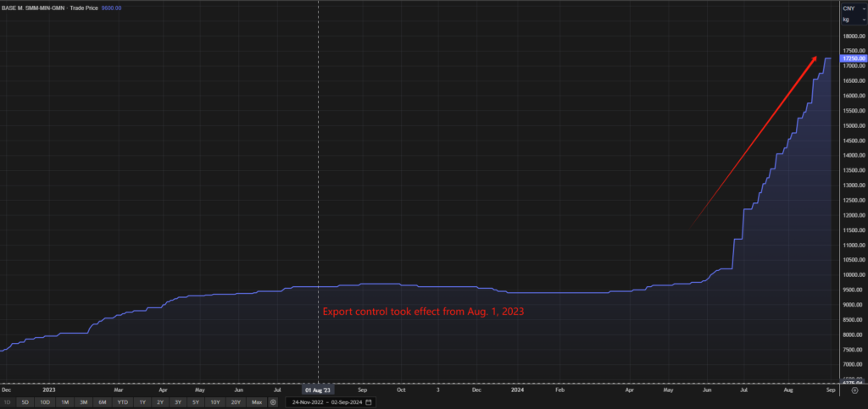Set chart range to 3Y
This screenshot has height=409, width=868.
coord(178,402)
